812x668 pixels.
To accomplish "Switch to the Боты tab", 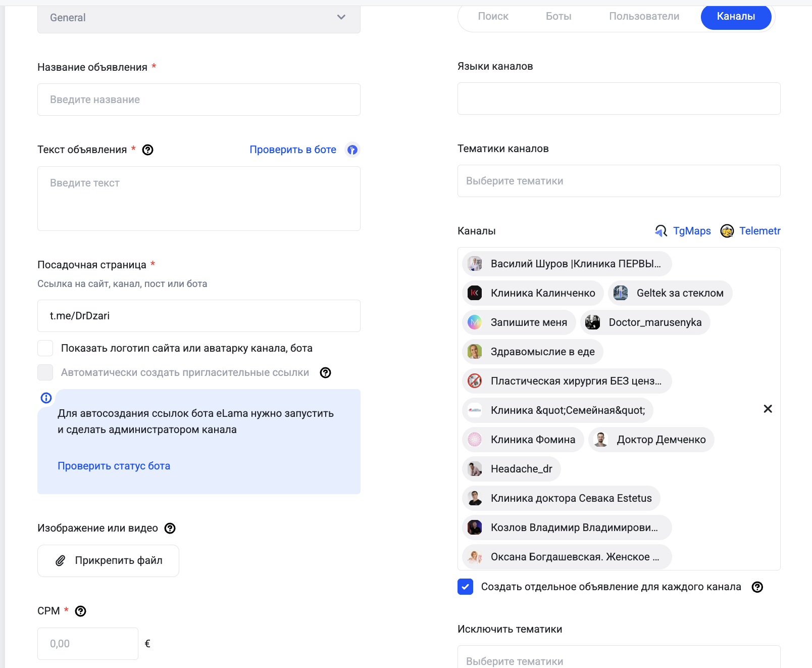I will click(558, 17).
